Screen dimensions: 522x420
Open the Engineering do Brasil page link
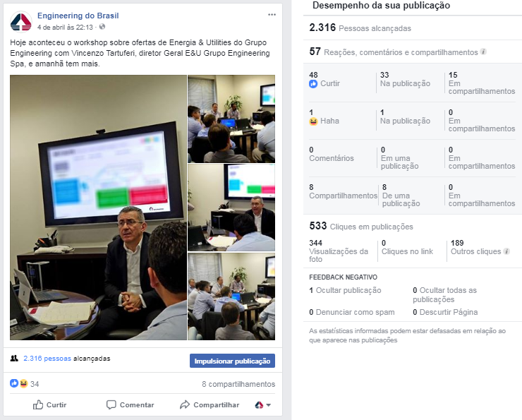point(78,16)
